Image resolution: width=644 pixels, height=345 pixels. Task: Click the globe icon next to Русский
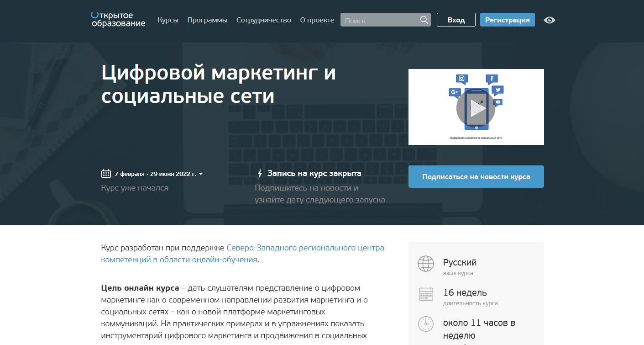pos(425,264)
